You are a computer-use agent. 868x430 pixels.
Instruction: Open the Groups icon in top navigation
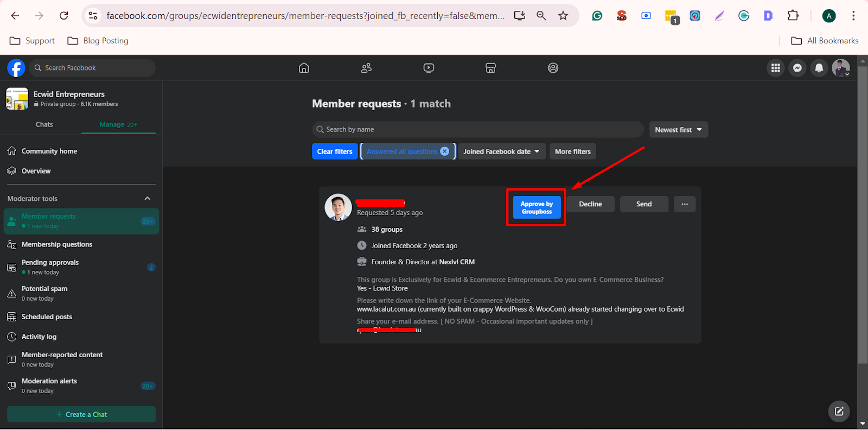(553, 68)
